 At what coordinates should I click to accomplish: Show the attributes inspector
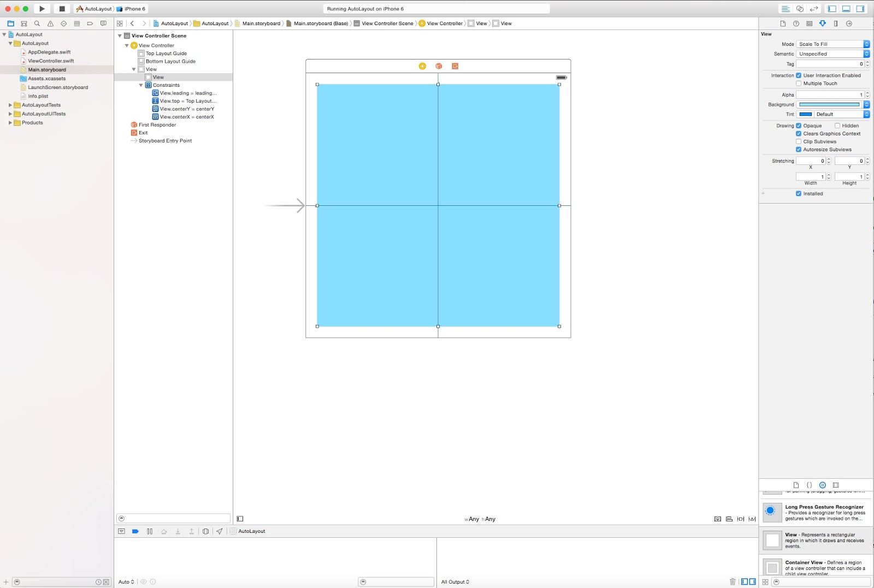(x=823, y=23)
